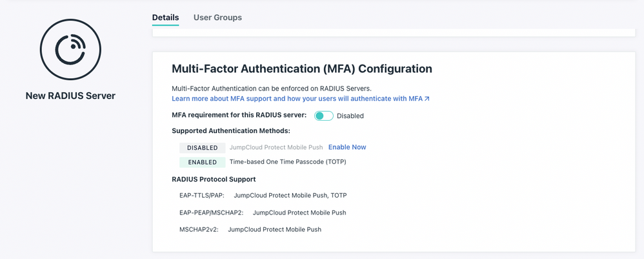Open the User Groups tab
The image size is (644, 259).
tap(217, 17)
